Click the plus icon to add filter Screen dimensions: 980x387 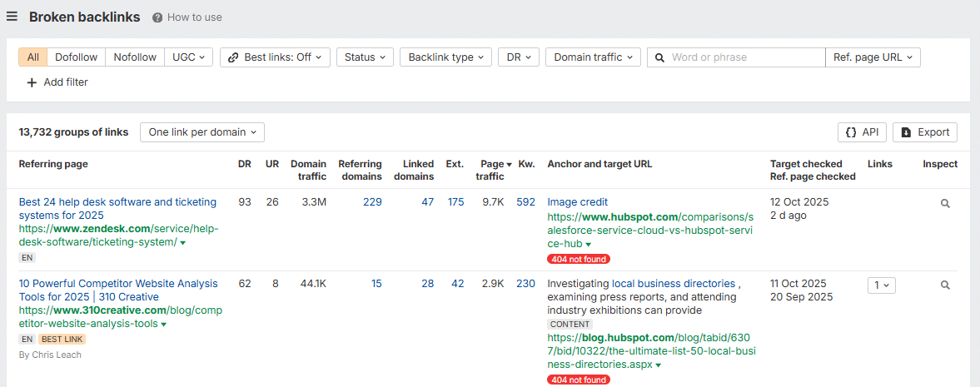32,82
